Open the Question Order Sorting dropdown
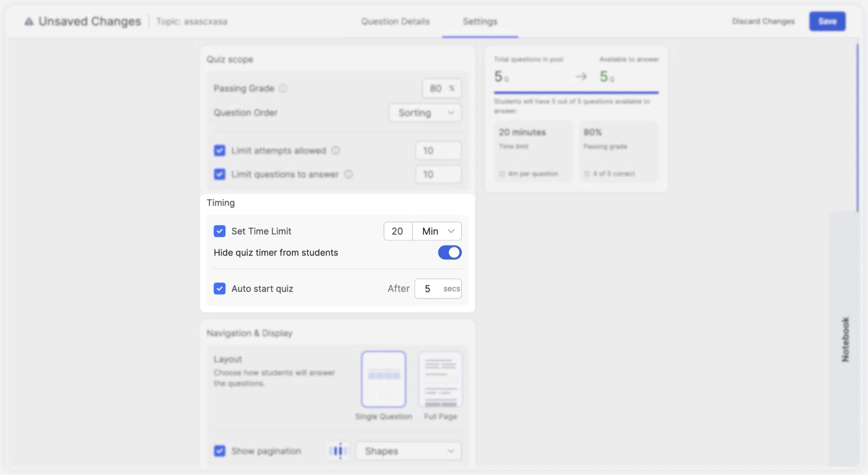Image resolution: width=868 pixels, height=475 pixels. [x=425, y=113]
